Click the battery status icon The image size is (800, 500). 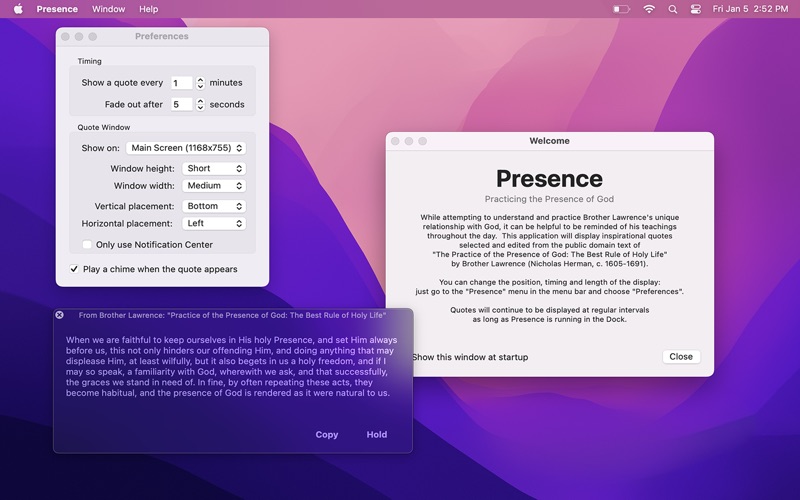point(621,9)
